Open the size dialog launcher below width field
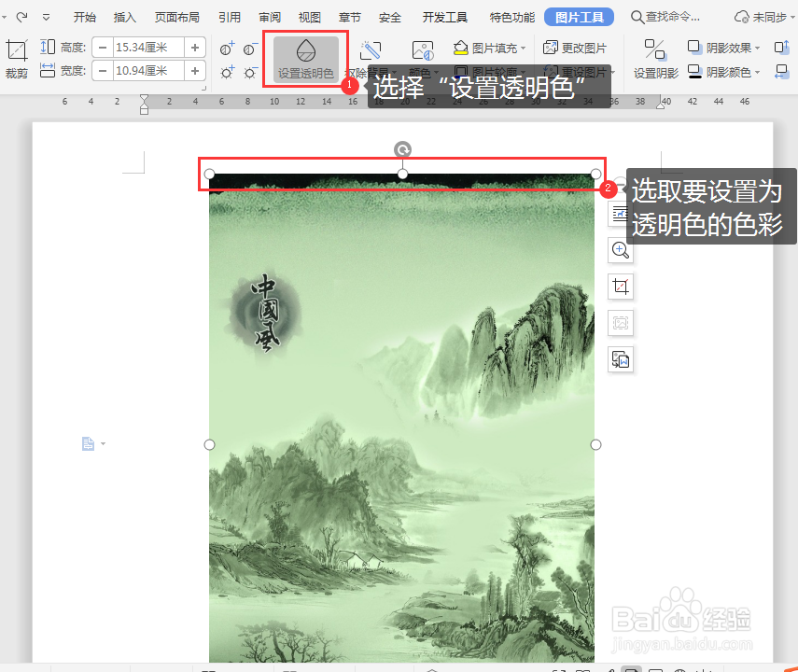 tap(204, 89)
